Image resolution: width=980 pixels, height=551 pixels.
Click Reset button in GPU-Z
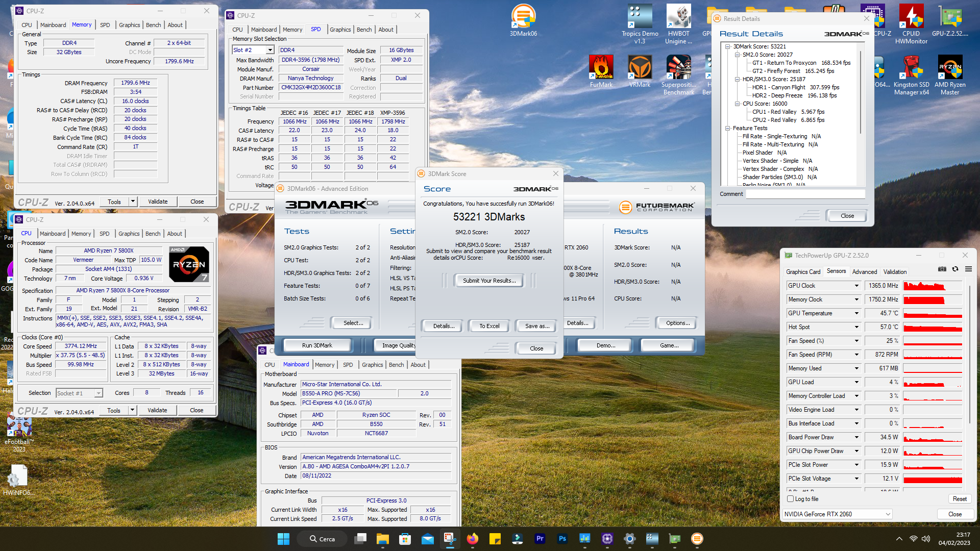(960, 499)
